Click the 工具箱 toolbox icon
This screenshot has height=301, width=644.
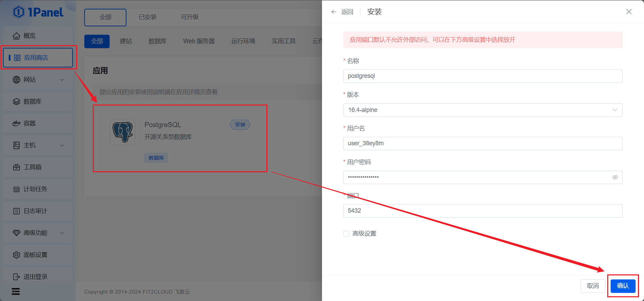pos(17,167)
